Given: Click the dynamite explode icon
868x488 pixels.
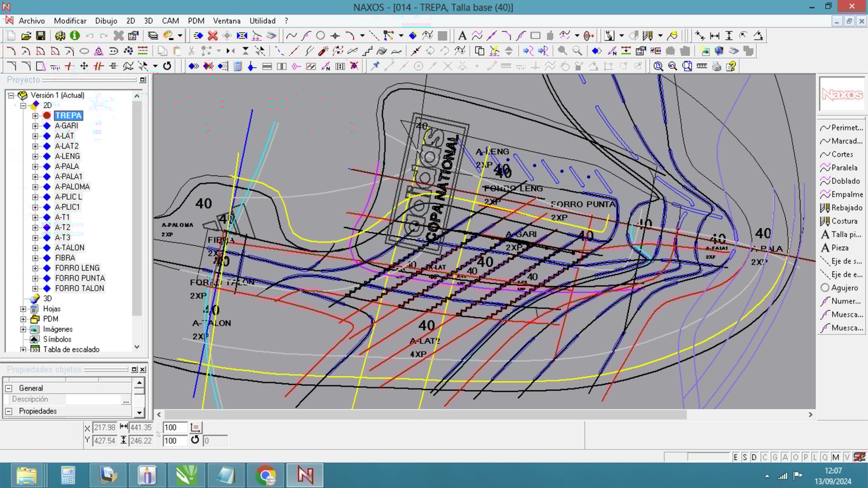Looking at the screenshot, I should tap(323, 51).
